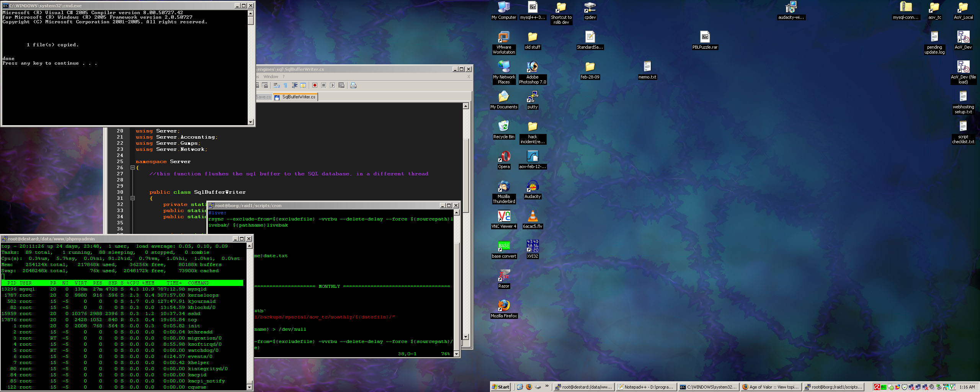Click the cmd.exe window title bar icon
The width and height of the screenshot is (980, 392).
pos(5,6)
